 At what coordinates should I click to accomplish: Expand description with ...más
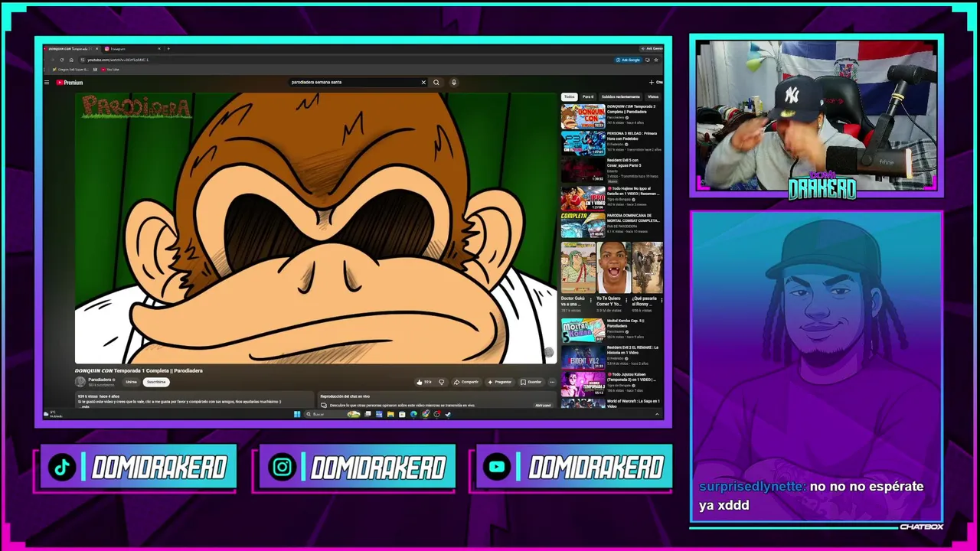85,406
